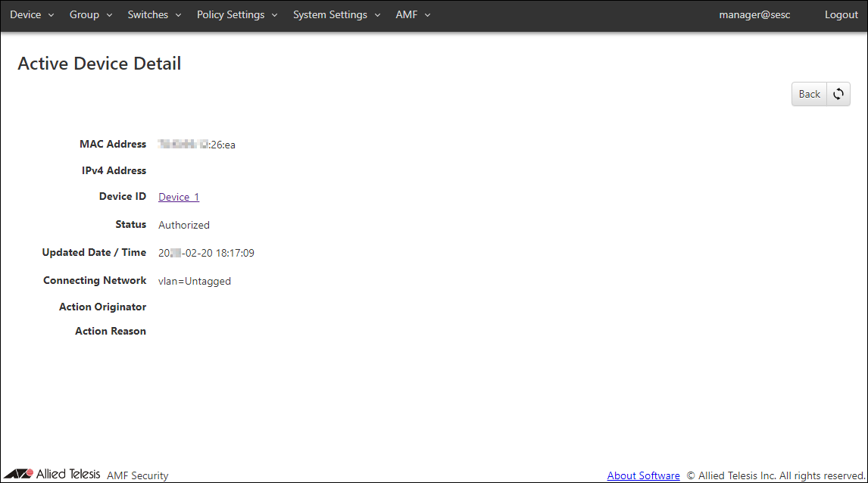Expand the chevron beside Device

pyautogui.click(x=51, y=16)
